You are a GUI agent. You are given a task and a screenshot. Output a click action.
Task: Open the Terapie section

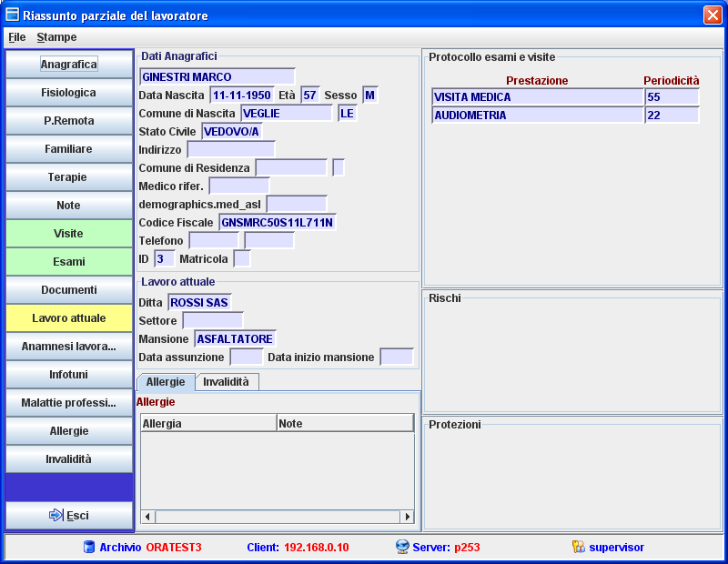[68, 177]
